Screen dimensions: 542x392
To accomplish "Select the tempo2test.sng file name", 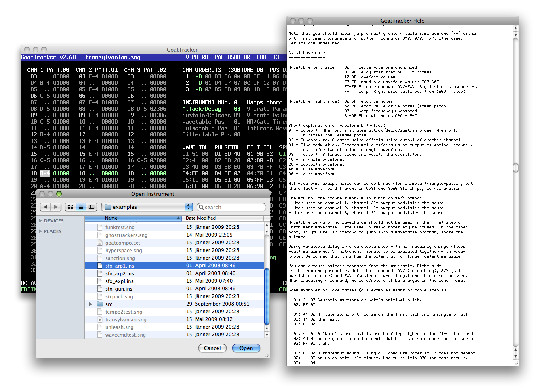I will coord(124,312).
